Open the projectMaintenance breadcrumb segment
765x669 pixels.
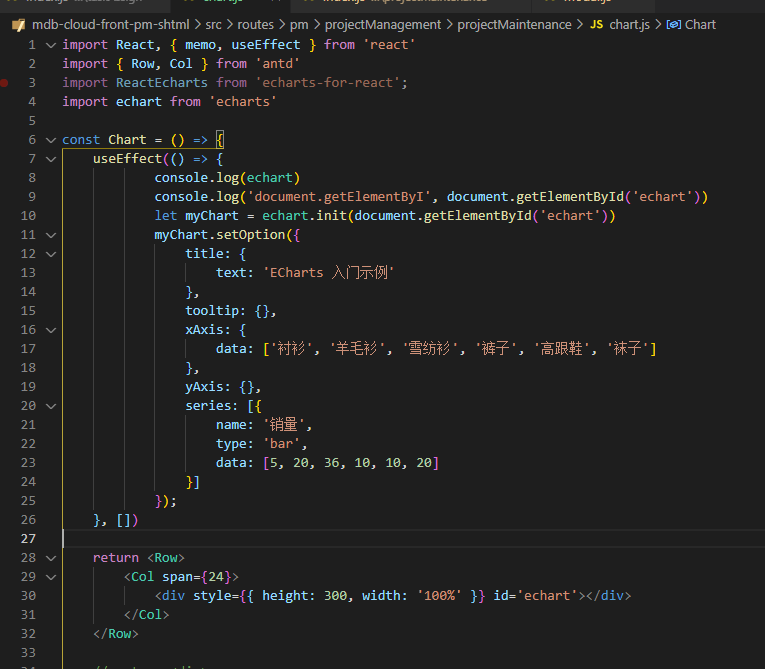[x=514, y=24]
